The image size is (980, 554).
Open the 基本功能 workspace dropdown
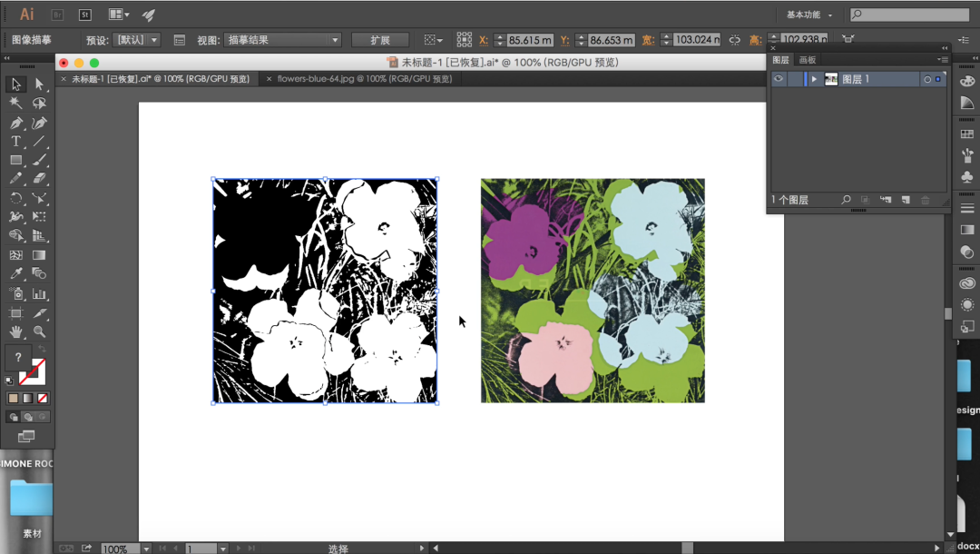(x=808, y=15)
